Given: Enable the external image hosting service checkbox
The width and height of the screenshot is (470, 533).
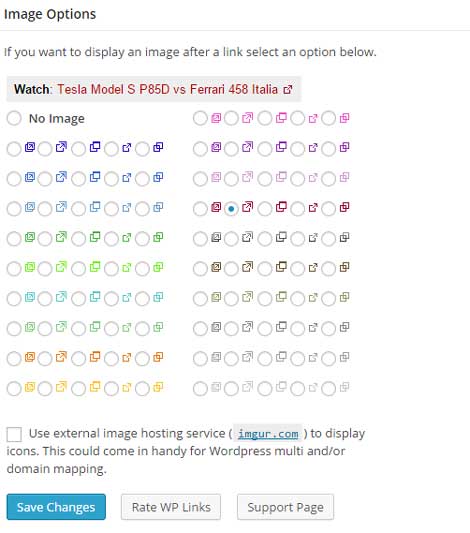Looking at the screenshot, I should (14, 434).
